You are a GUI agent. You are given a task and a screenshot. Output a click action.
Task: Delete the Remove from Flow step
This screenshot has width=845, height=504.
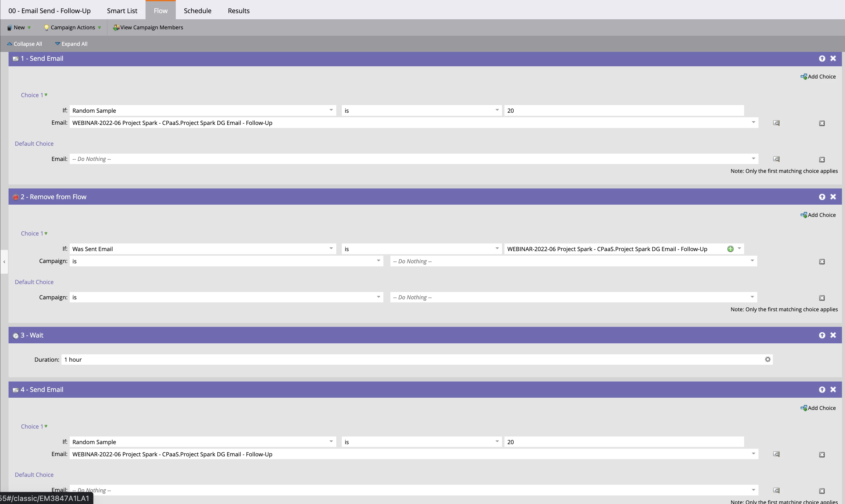coord(833,197)
